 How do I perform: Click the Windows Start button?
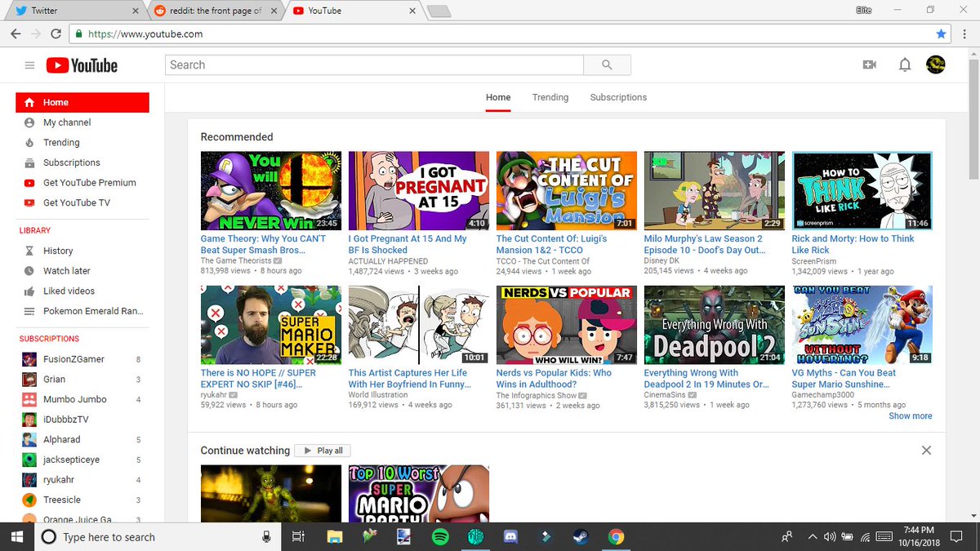click(x=16, y=536)
